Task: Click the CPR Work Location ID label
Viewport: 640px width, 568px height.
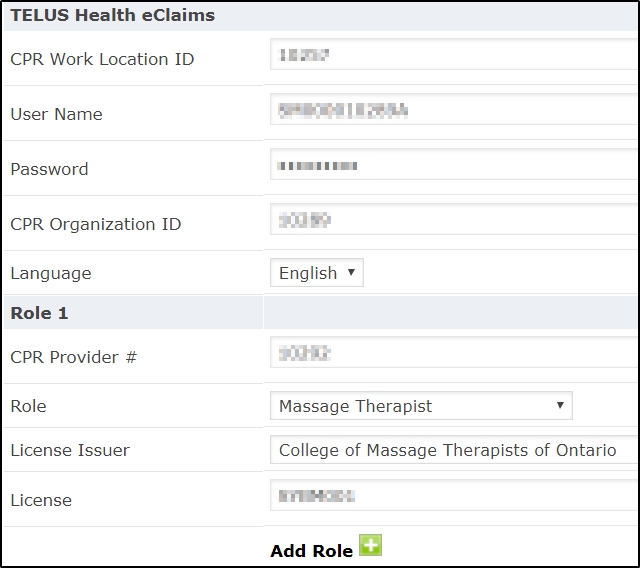Action: tap(102, 59)
